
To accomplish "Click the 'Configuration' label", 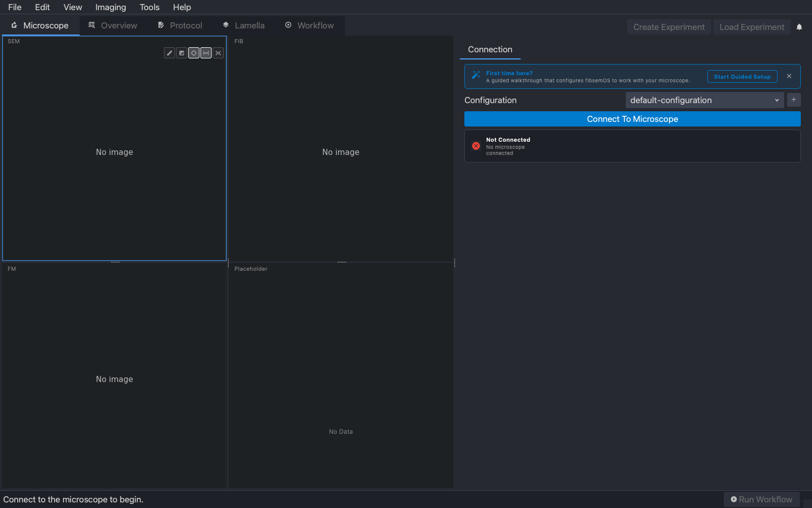I will click(x=490, y=100).
